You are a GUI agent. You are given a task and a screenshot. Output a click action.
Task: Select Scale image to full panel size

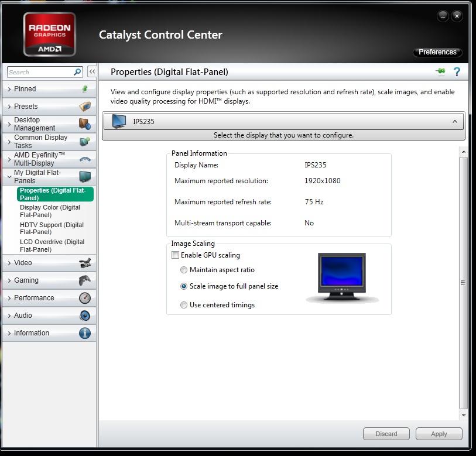point(184,286)
